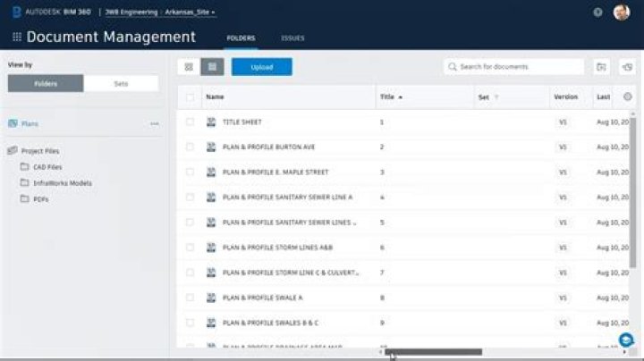Switch to thumbnail grid view
644x361 pixels.
(x=189, y=67)
